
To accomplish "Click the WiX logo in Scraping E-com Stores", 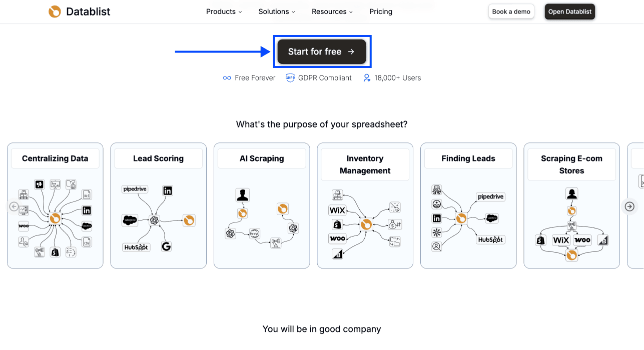I will point(561,240).
